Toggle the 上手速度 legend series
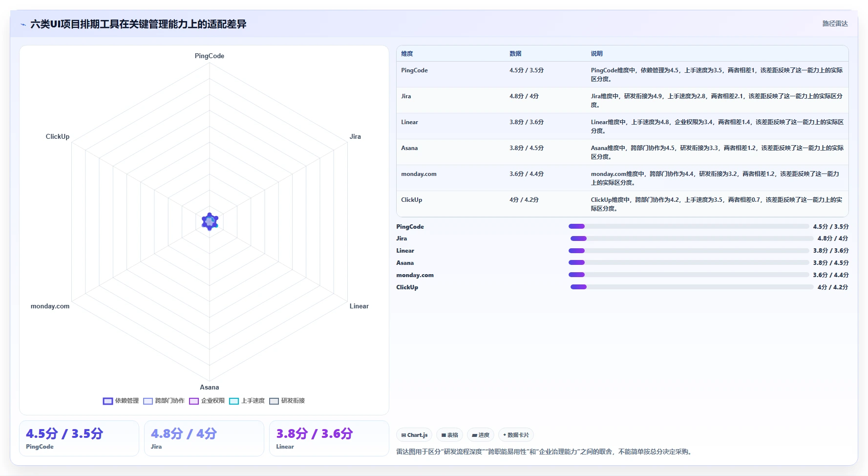Viewport: 868px width, 476px height. click(247, 401)
